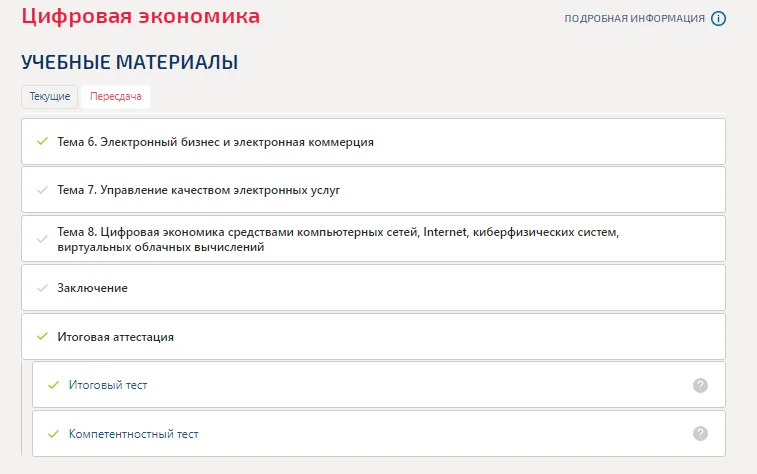Open Тема 8. Цифровая экономика средствами row

373,239
